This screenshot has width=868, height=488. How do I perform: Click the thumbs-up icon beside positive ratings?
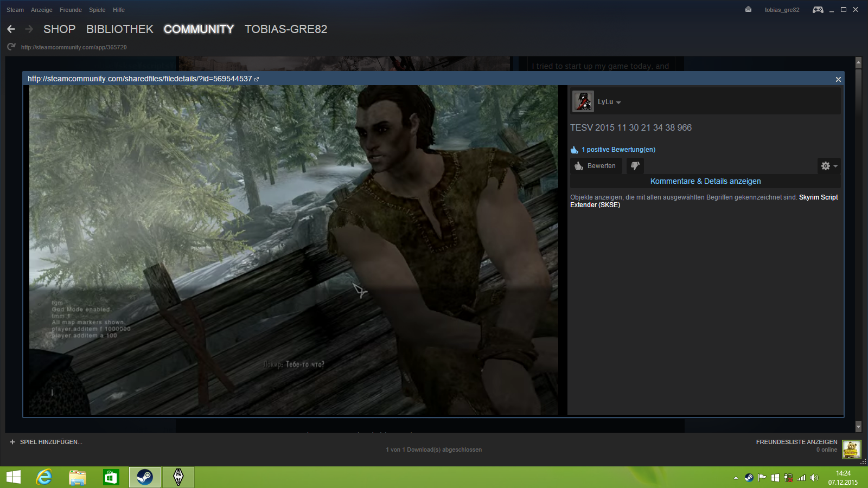(575, 150)
